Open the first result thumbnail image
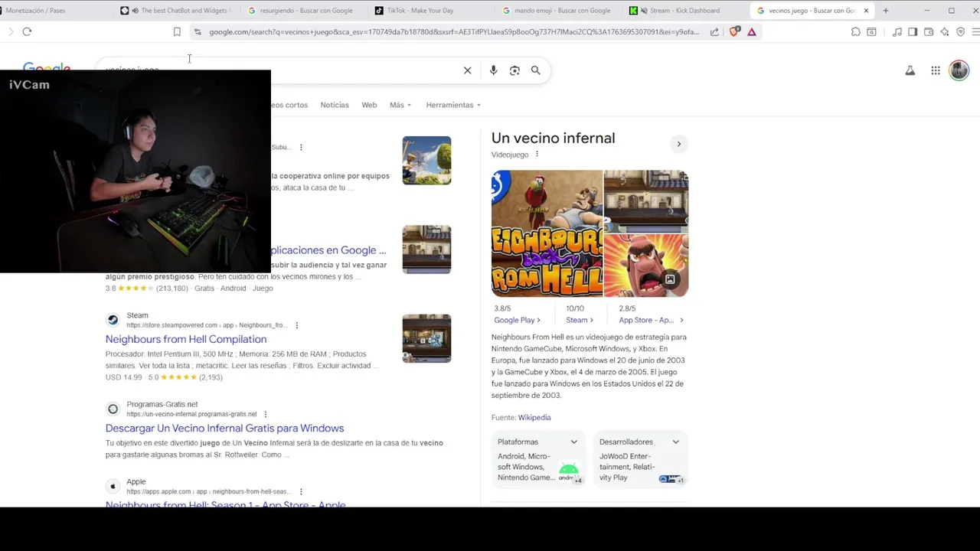The width and height of the screenshot is (980, 551). (x=426, y=160)
